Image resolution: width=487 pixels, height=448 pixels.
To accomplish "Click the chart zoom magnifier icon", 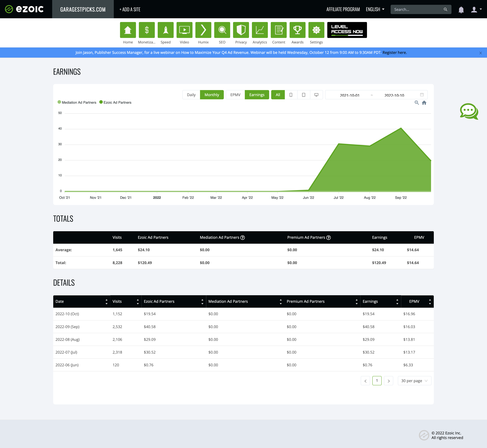I will 417,103.
